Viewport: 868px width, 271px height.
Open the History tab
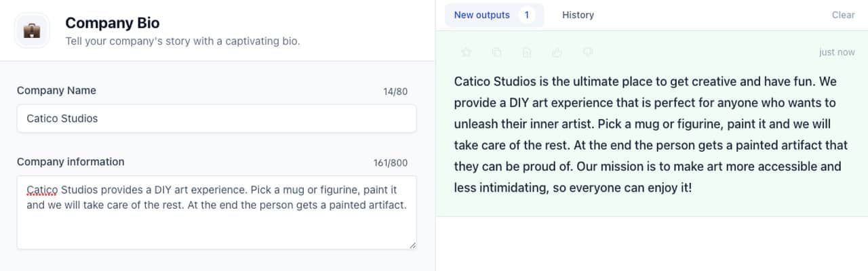tap(578, 15)
